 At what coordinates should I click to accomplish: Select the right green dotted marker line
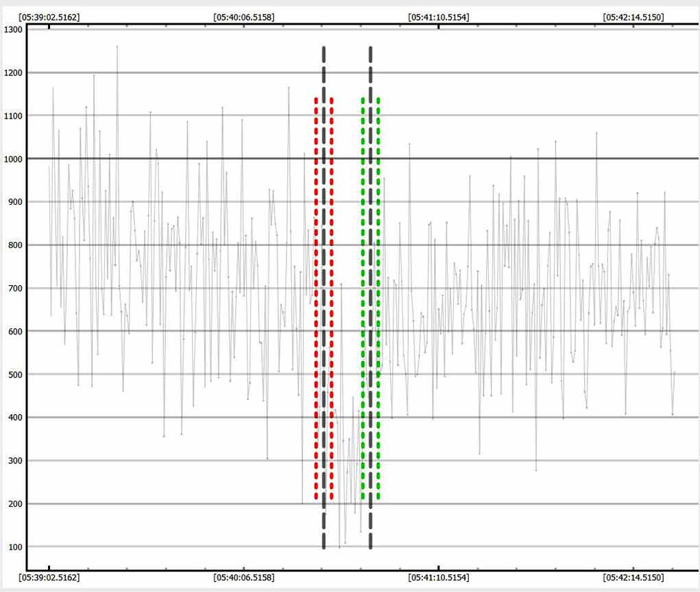(378, 299)
